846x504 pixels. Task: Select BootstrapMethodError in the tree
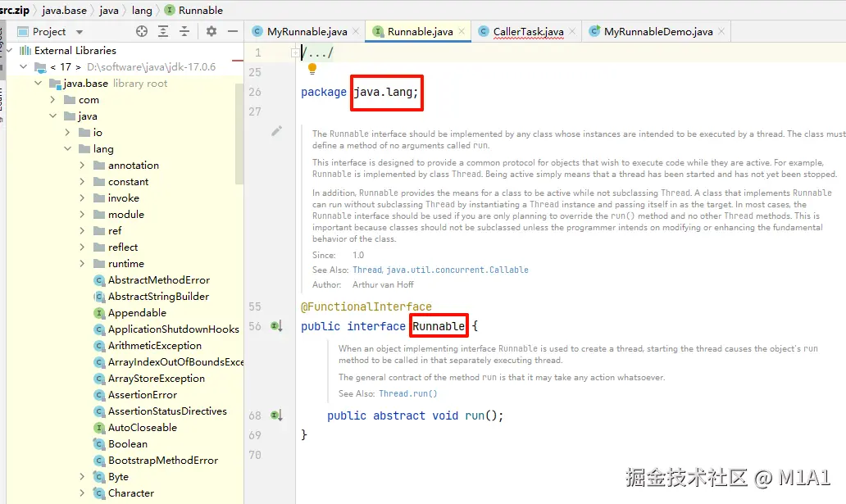[163, 461]
